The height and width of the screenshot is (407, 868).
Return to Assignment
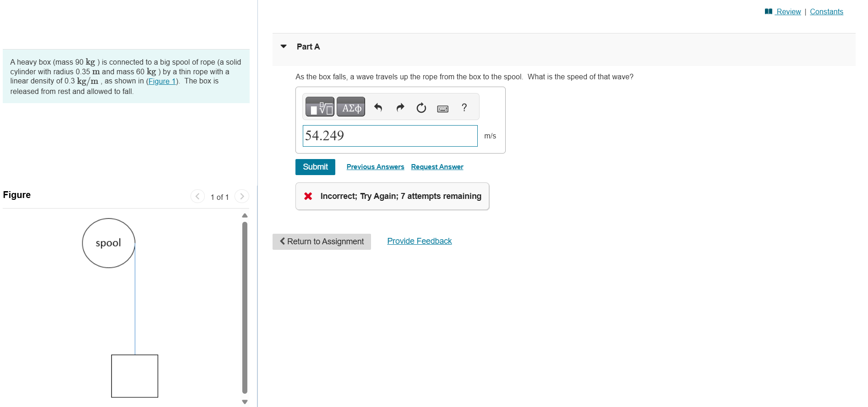(322, 242)
